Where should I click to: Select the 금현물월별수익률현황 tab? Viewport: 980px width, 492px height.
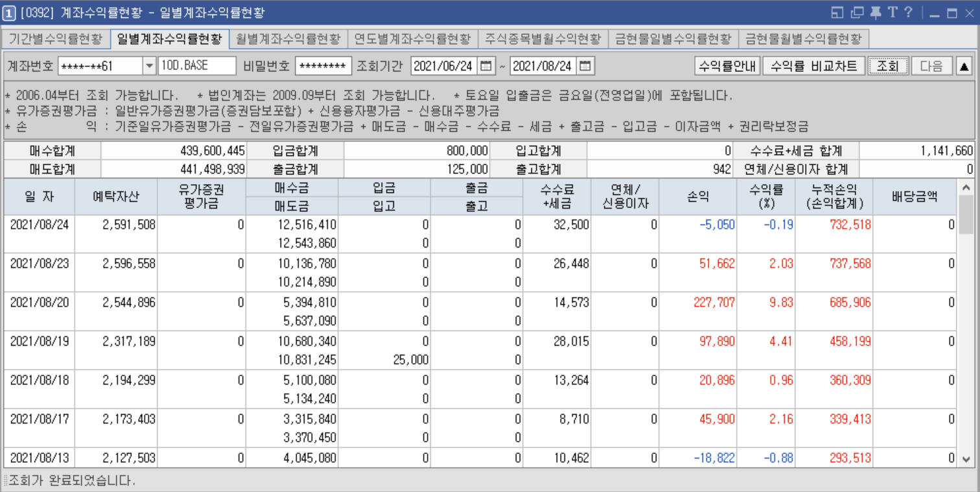pyautogui.click(x=804, y=39)
